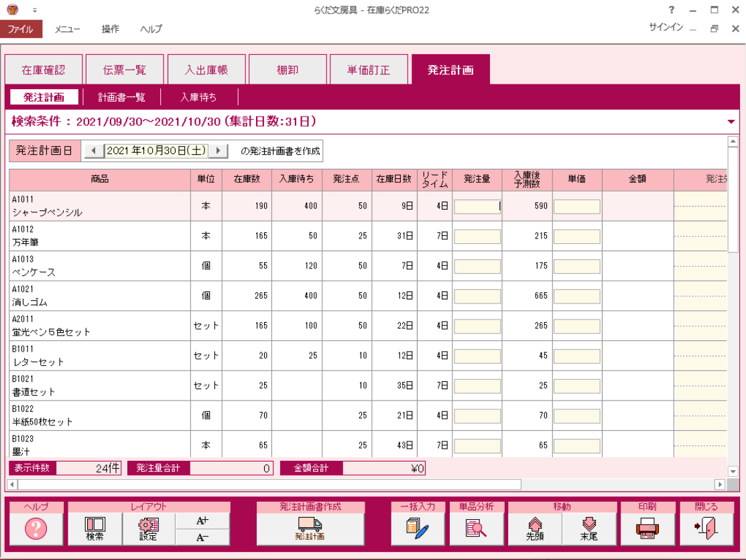Jump to first row (先頭)

pyautogui.click(x=535, y=529)
